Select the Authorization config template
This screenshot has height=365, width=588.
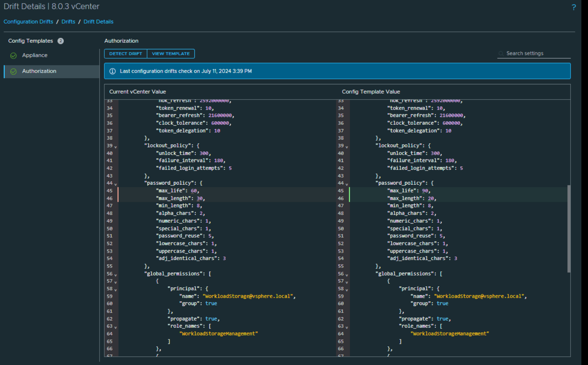tap(39, 71)
